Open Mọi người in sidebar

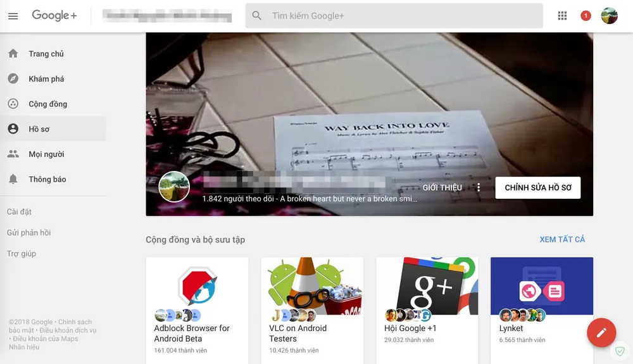point(46,154)
